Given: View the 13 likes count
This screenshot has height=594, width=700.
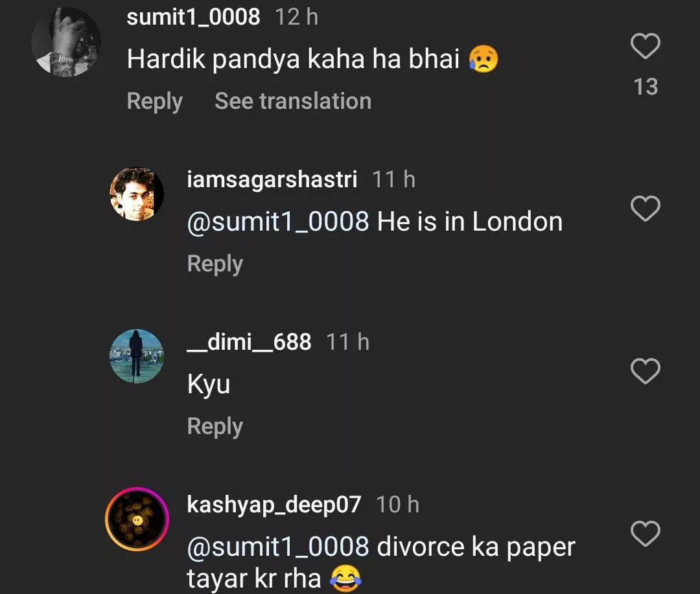Looking at the screenshot, I should [x=645, y=87].
